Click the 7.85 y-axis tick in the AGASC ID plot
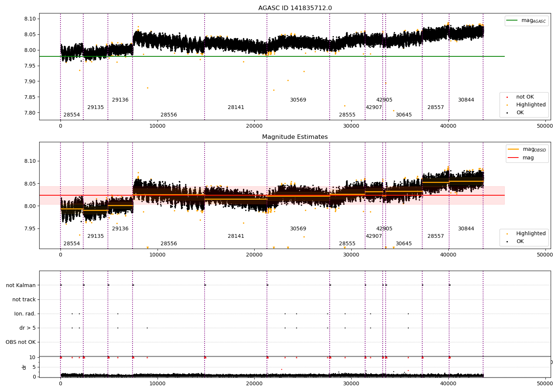Screen dimensions: 560x392 pos(30,97)
